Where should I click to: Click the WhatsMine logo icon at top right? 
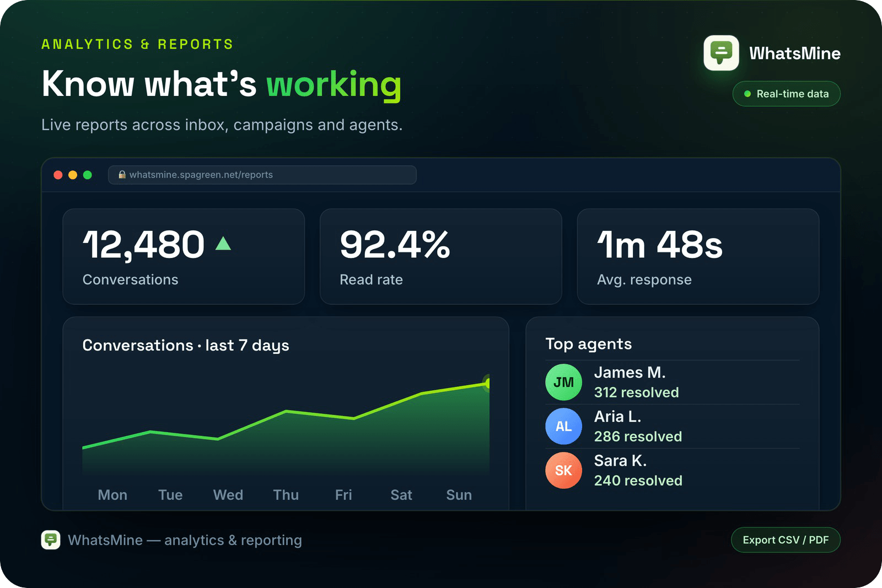(721, 53)
